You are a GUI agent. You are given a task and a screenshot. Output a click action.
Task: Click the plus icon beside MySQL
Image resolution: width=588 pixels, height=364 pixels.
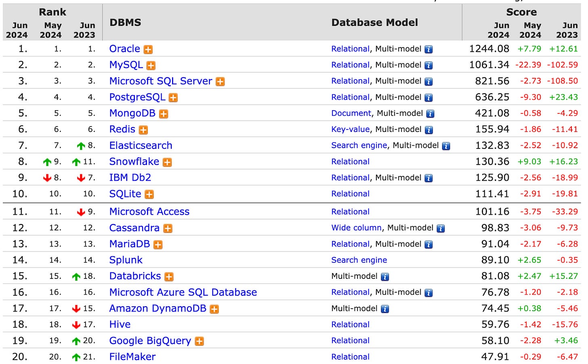pos(150,65)
